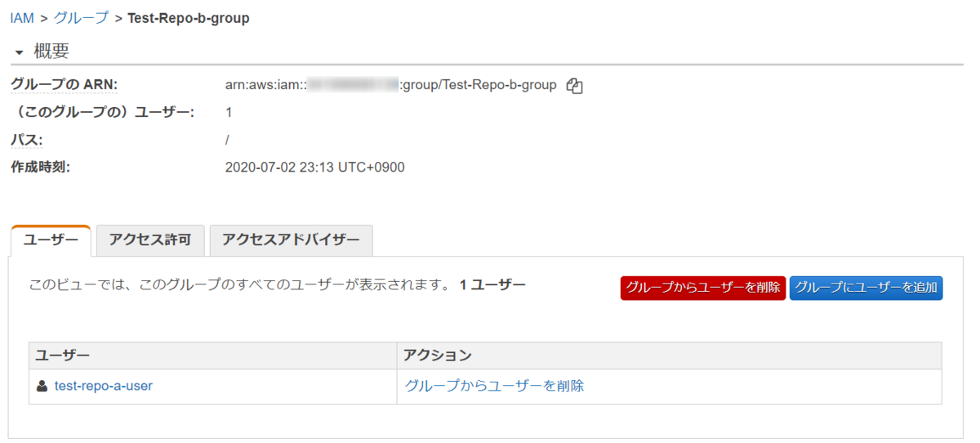Select the ユーザー tab
The width and height of the screenshot is (980, 443).
[x=51, y=239]
